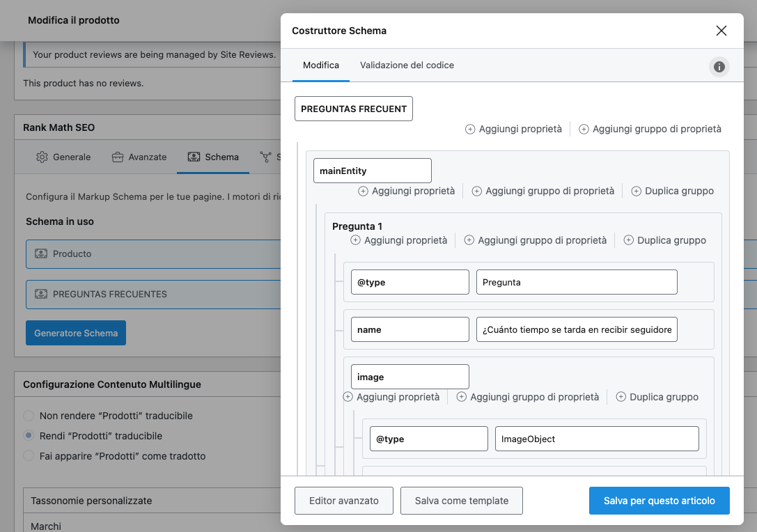Click the Generatore Schema button

click(x=76, y=333)
